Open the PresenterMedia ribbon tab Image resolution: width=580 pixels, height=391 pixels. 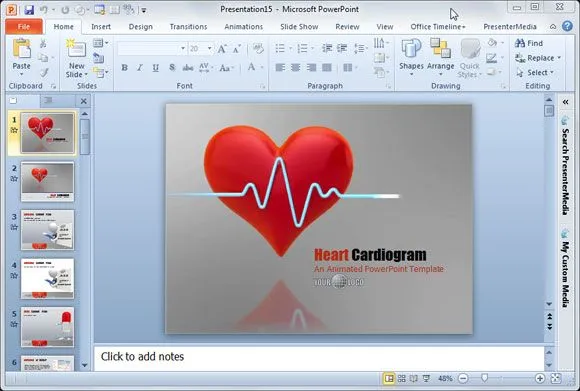[510, 27]
